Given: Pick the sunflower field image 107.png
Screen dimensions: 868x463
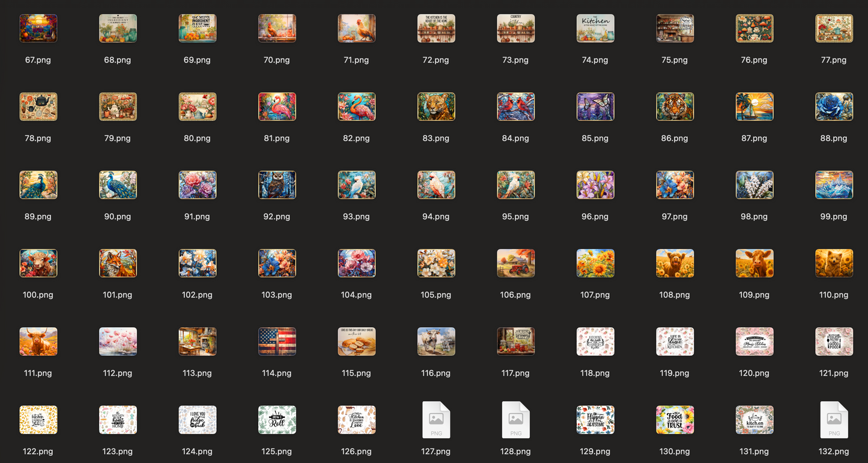Looking at the screenshot, I should click(595, 263).
